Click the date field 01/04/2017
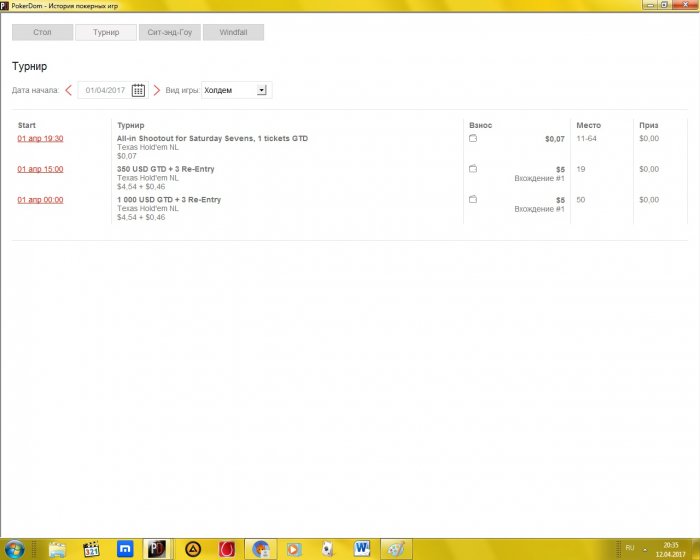This screenshot has height=560, width=700. (105, 90)
